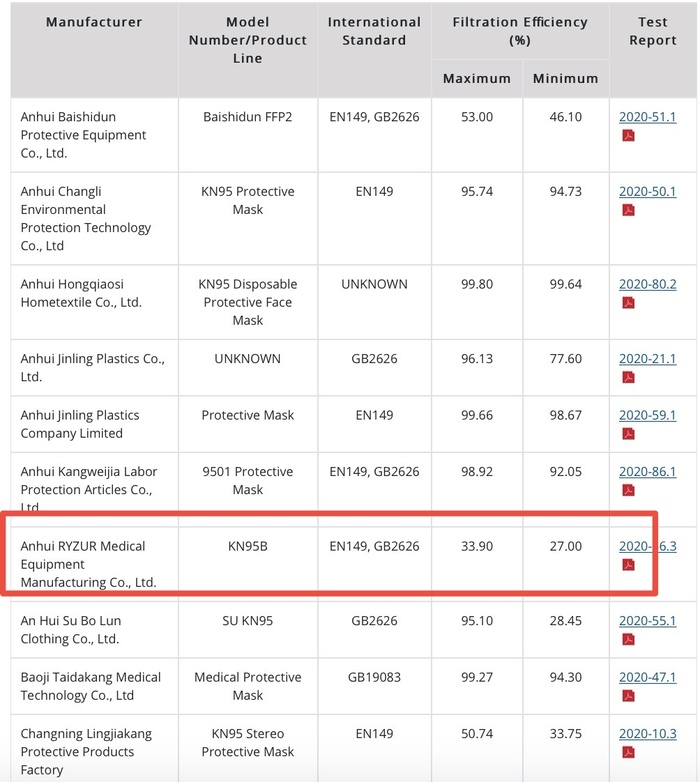700x782 pixels.
Task: Select Anhui RYZUR Medical Equipment cell
Action: coord(94,564)
